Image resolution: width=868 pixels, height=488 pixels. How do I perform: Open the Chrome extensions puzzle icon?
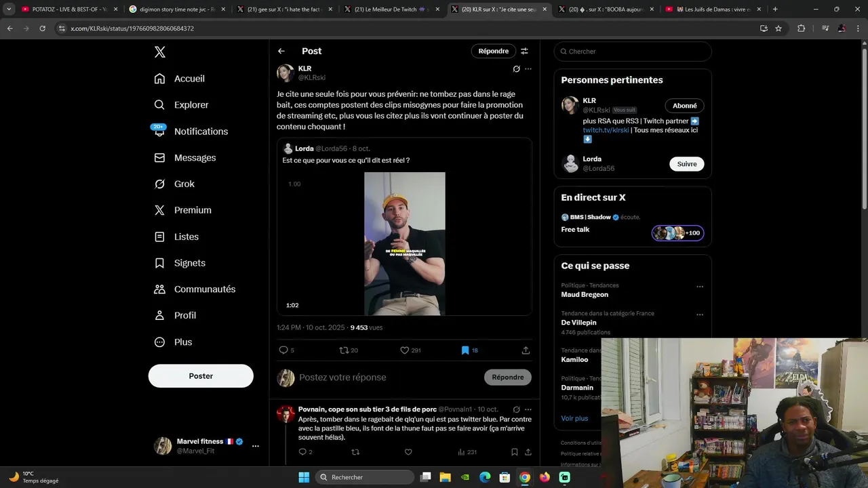[801, 28]
